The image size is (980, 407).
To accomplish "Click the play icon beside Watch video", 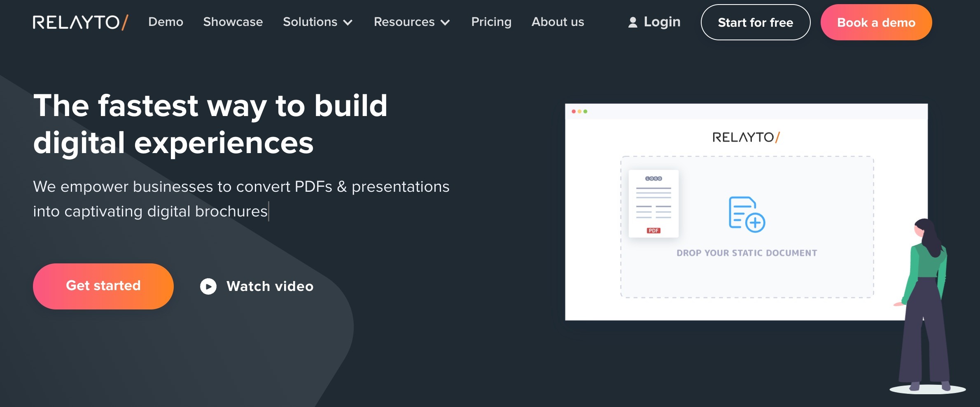I will point(208,286).
